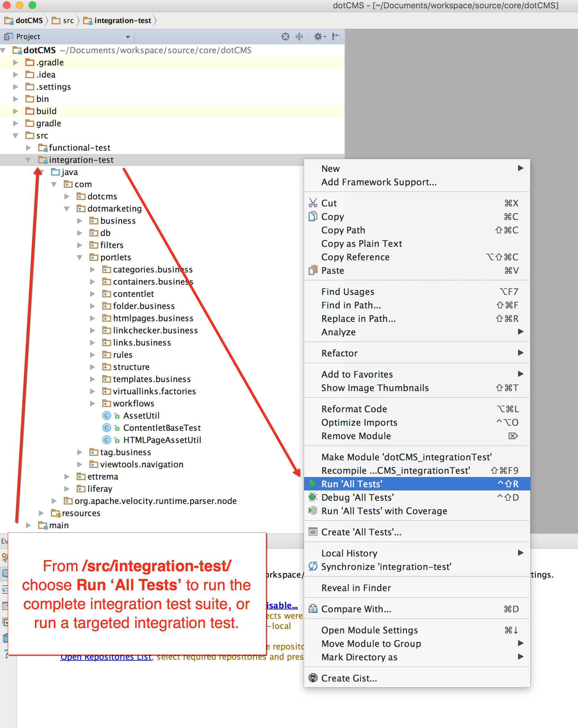Click the AssetUtil class icon
This screenshot has width=578, height=728.
[106, 415]
